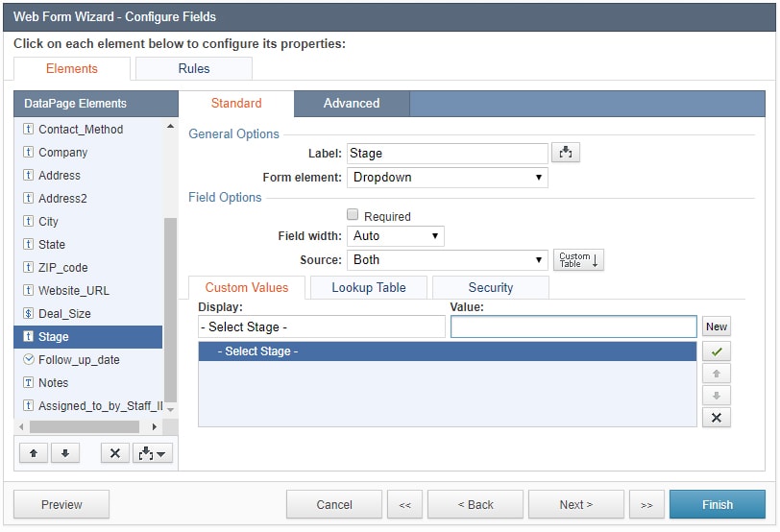Open the Lookup Table tab
This screenshot has width=780, height=532.
[x=368, y=288]
